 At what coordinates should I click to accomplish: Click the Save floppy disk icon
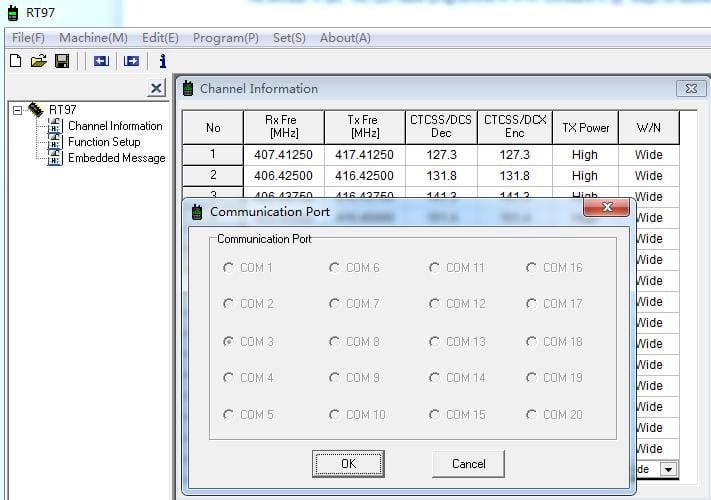[62, 61]
